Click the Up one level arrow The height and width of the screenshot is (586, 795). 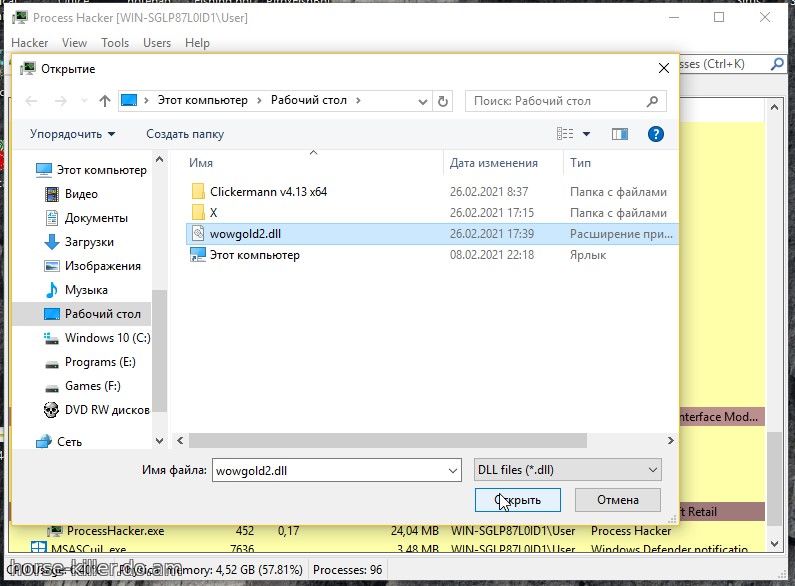click(x=105, y=101)
